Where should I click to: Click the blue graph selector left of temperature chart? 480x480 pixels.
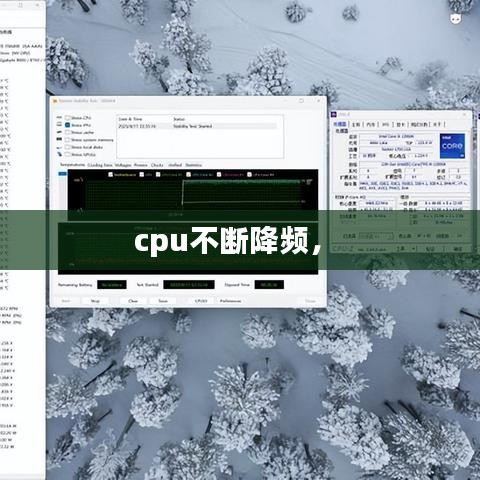pos(62,173)
